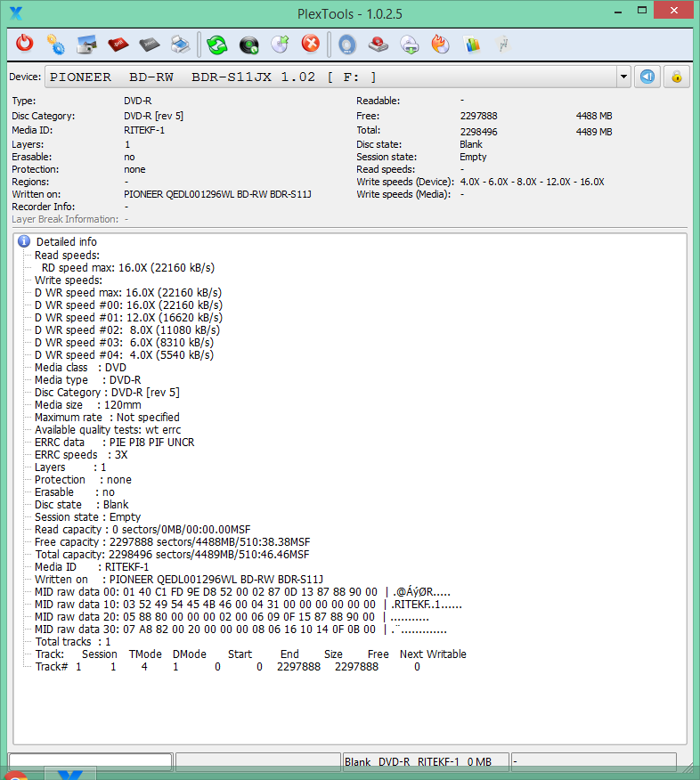Click the disc with green arrow icon
The height and width of the screenshot is (780, 700).
(281, 44)
